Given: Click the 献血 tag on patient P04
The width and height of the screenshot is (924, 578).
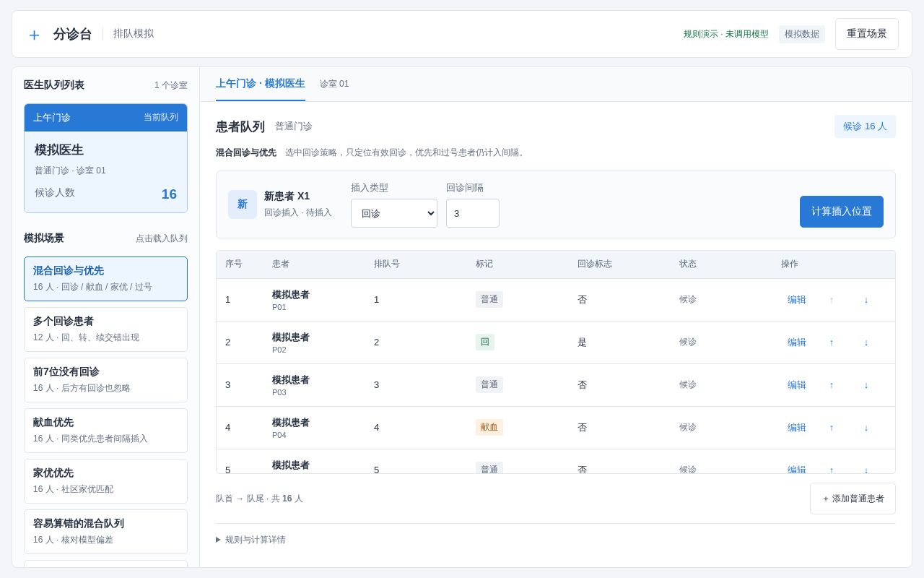Looking at the screenshot, I should (x=489, y=427).
